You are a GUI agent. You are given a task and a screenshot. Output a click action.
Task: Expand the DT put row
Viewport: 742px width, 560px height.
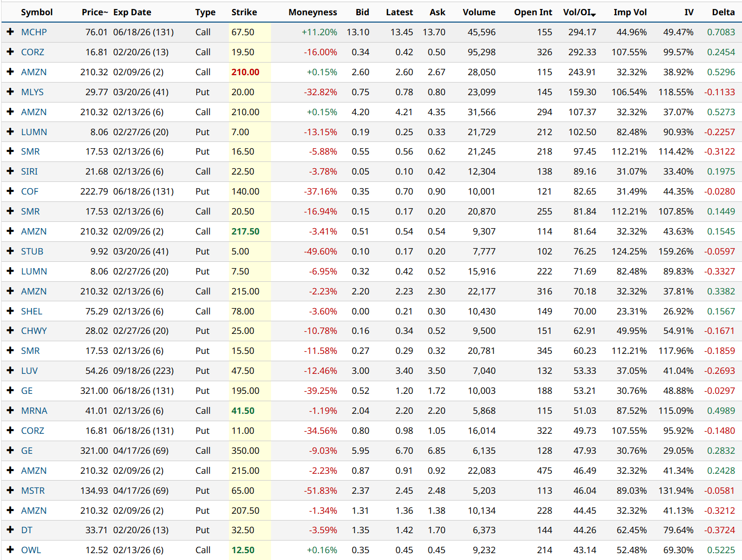tap(10, 530)
